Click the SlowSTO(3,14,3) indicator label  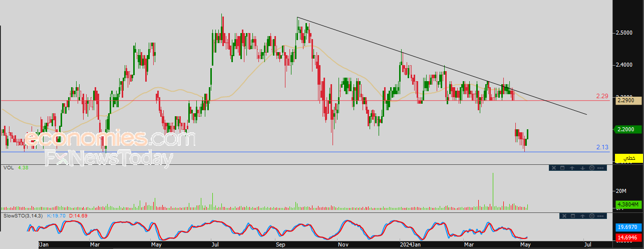click(23, 215)
